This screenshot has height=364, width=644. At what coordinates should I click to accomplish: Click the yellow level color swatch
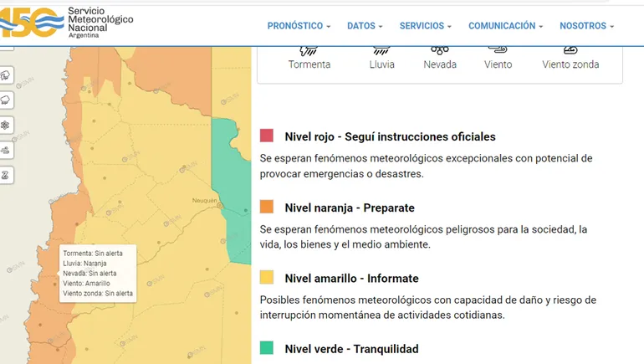pyautogui.click(x=267, y=277)
